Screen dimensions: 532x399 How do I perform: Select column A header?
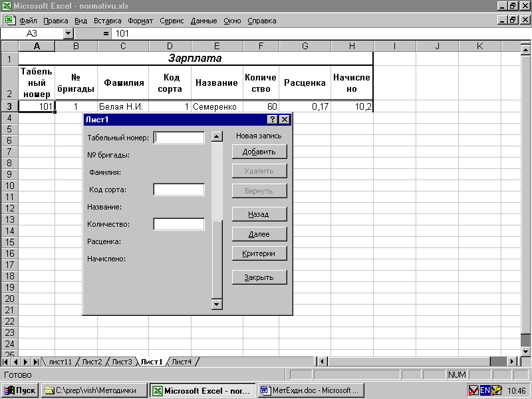click(x=37, y=46)
